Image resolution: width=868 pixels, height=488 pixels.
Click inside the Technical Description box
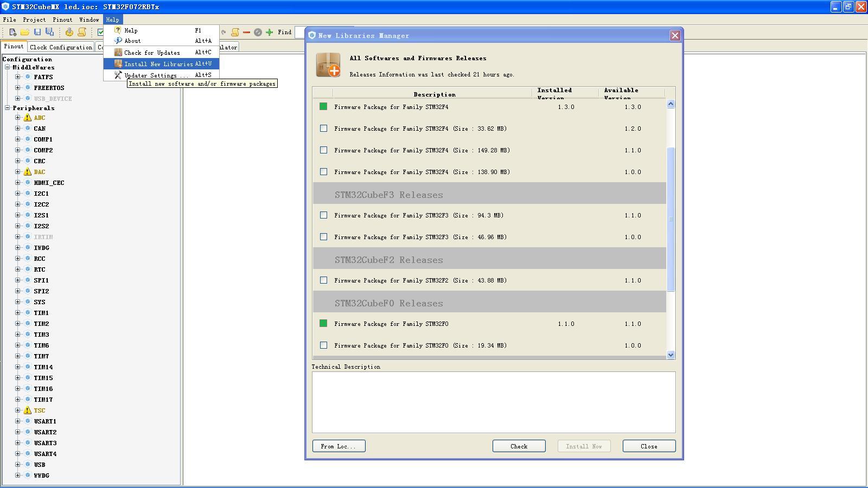[x=494, y=402]
